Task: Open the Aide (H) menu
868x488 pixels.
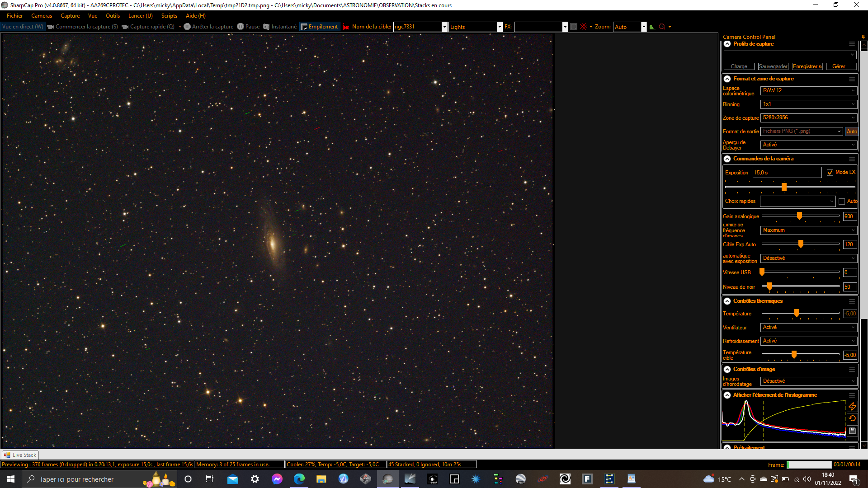Action: (196, 16)
